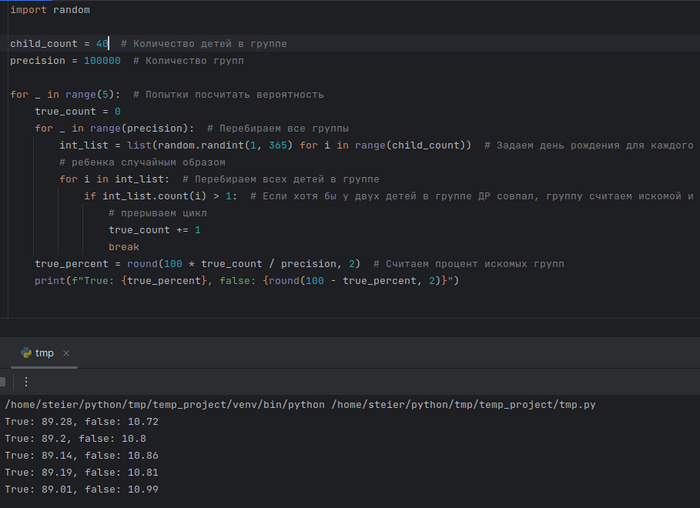The width and height of the screenshot is (700, 508).
Task: Click the stop process button
Action: 4,381
